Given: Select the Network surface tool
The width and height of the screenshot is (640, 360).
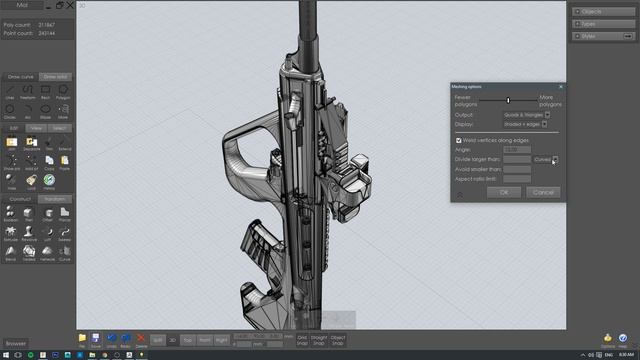Looking at the screenshot, I should [47, 253].
